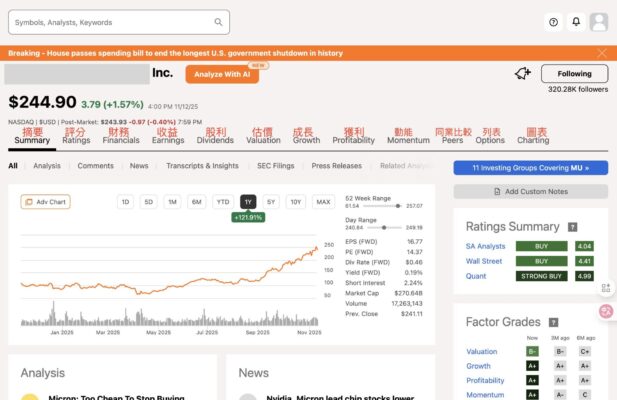Open the notifications bell

[x=576, y=22]
